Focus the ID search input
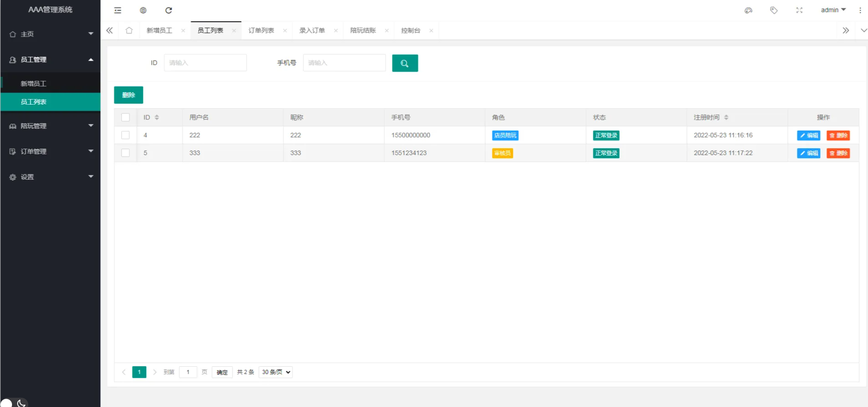868x407 pixels. point(205,63)
